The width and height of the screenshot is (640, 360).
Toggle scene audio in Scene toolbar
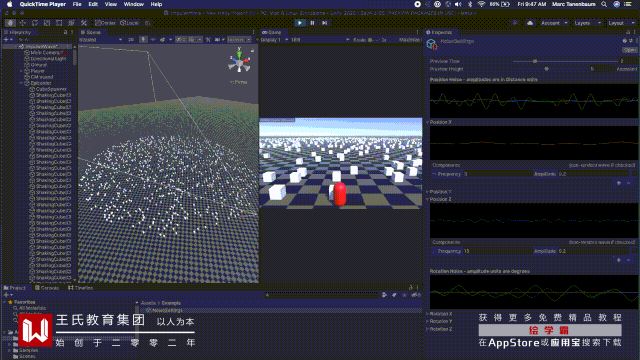click(x=153, y=40)
